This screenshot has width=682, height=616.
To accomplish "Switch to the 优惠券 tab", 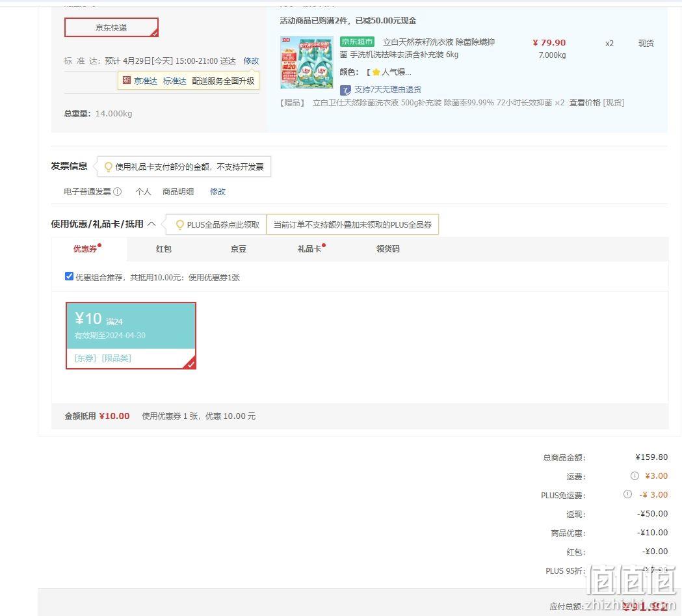I will (x=85, y=249).
